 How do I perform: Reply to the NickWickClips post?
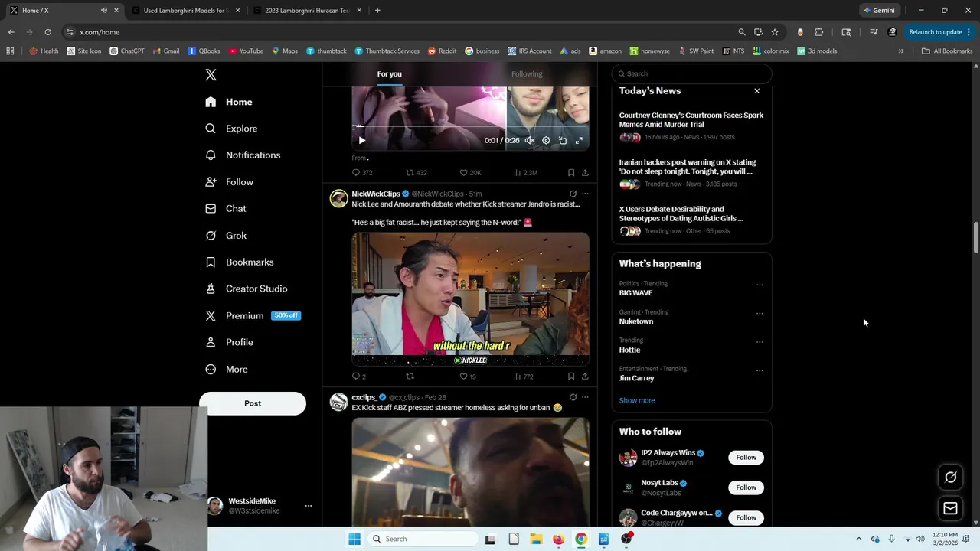tap(358, 377)
